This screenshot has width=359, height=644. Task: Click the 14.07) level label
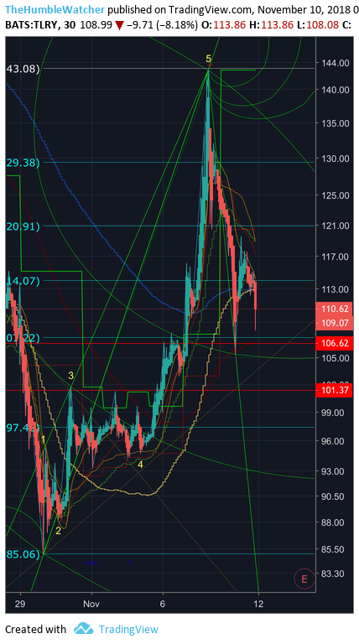coord(23,281)
